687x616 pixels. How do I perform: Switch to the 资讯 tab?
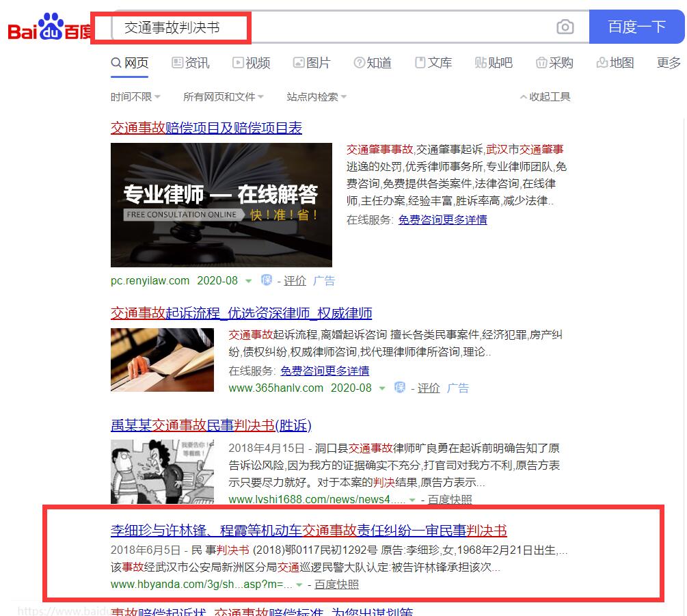tap(191, 63)
